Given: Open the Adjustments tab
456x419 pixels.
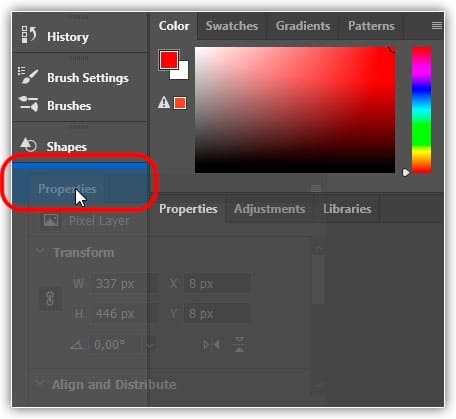Looking at the screenshot, I should (x=269, y=209).
